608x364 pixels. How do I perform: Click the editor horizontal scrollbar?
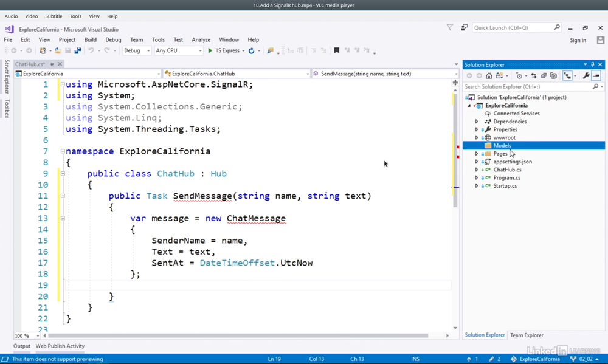pos(238,335)
